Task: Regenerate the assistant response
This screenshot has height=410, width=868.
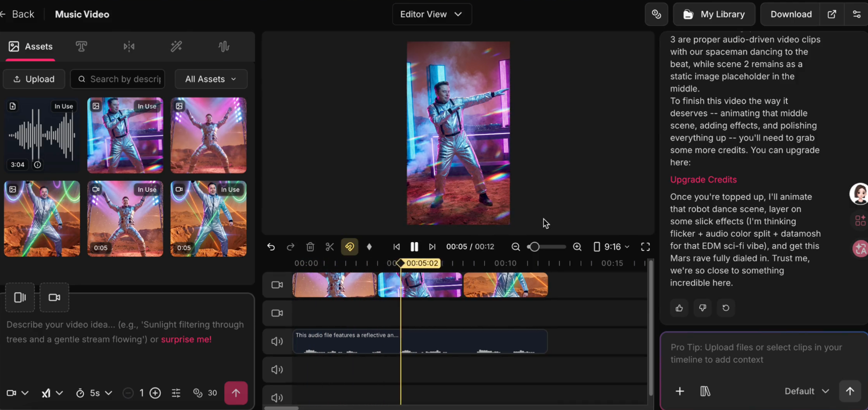Action: (725, 308)
